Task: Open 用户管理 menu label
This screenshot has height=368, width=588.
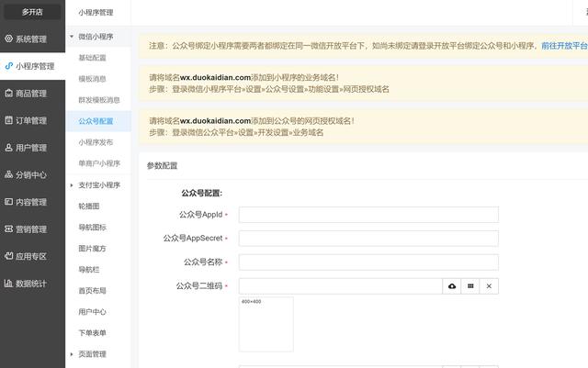Action: pyautogui.click(x=31, y=148)
